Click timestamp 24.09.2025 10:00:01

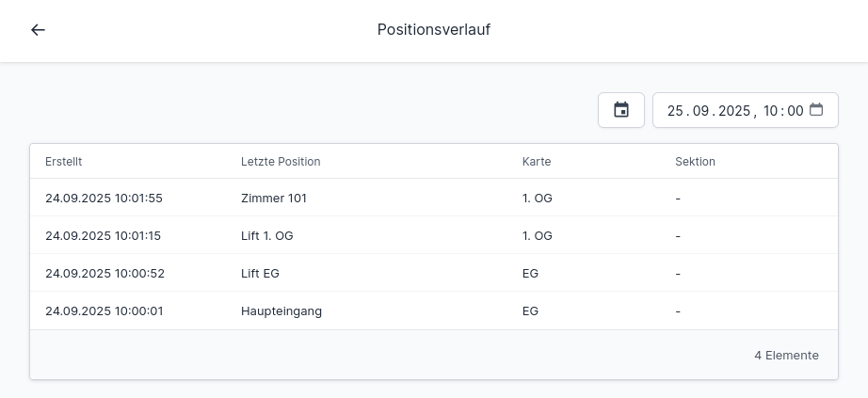click(104, 311)
